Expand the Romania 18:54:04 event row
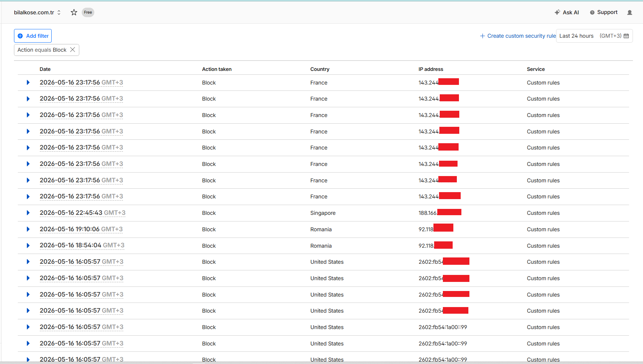The height and width of the screenshot is (364, 643). (x=28, y=246)
